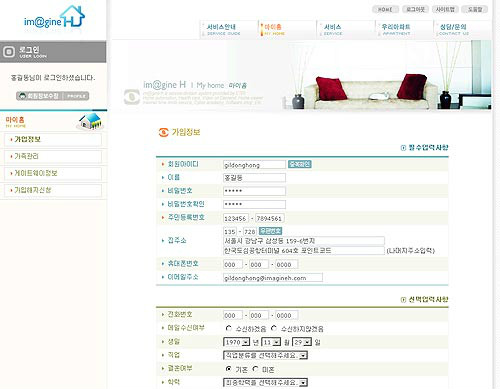Open the birth year 1970 dropdown
The height and width of the screenshot is (389, 500).
tap(237, 342)
